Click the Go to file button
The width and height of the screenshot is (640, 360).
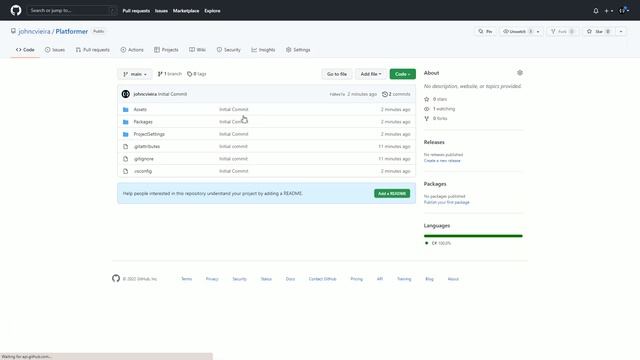click(337, 74)
